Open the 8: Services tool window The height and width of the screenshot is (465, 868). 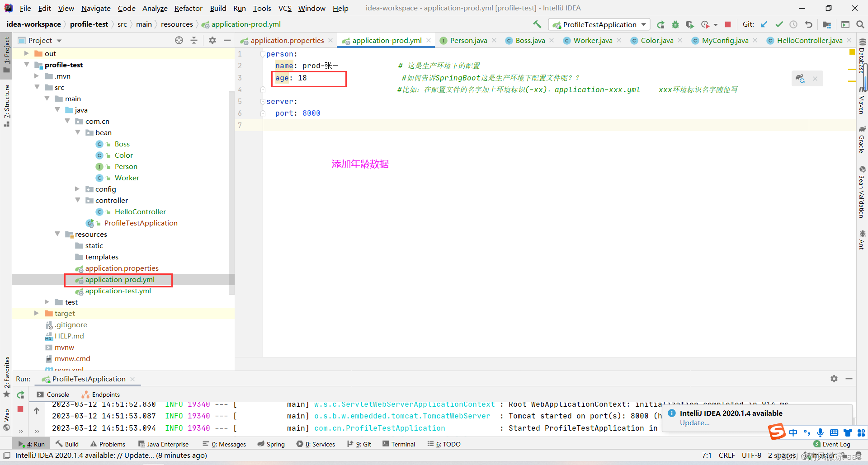(x=316, y=444)
